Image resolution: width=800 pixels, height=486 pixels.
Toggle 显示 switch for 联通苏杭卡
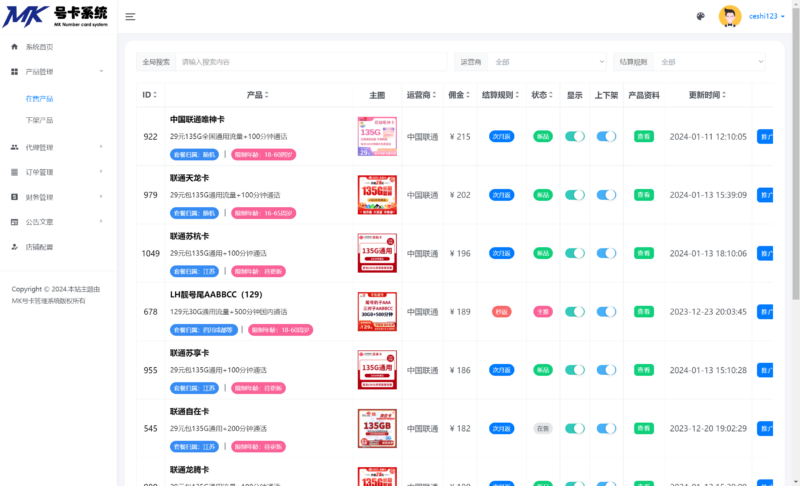574,253
